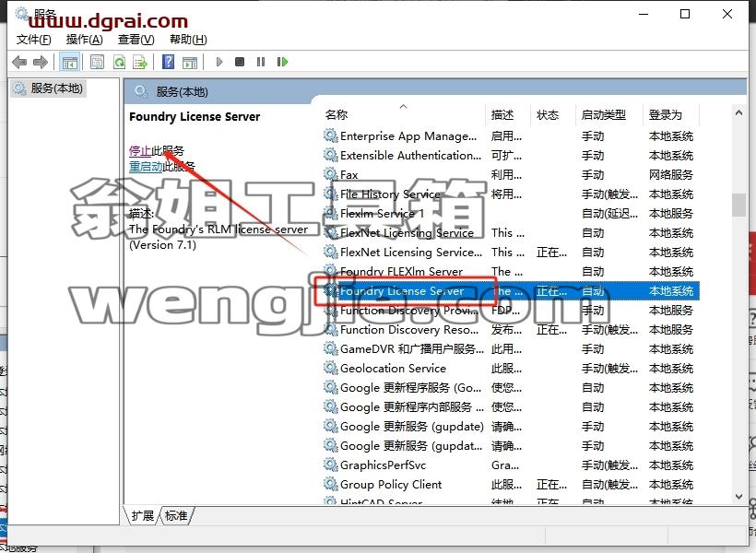Screen dimensions: 756x553
Task: Select Foundry License Server row
Action: coord(511,290)
